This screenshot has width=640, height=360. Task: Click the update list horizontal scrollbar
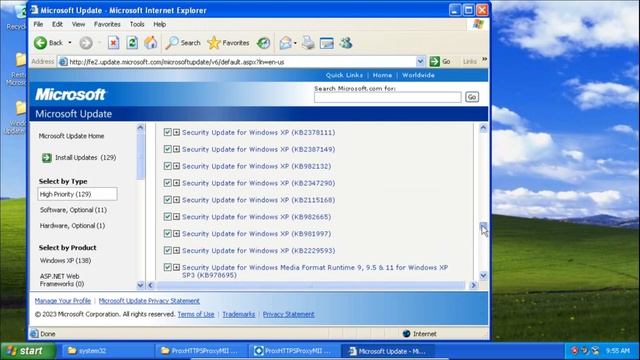pyautogui.click(x=312, y=285)
